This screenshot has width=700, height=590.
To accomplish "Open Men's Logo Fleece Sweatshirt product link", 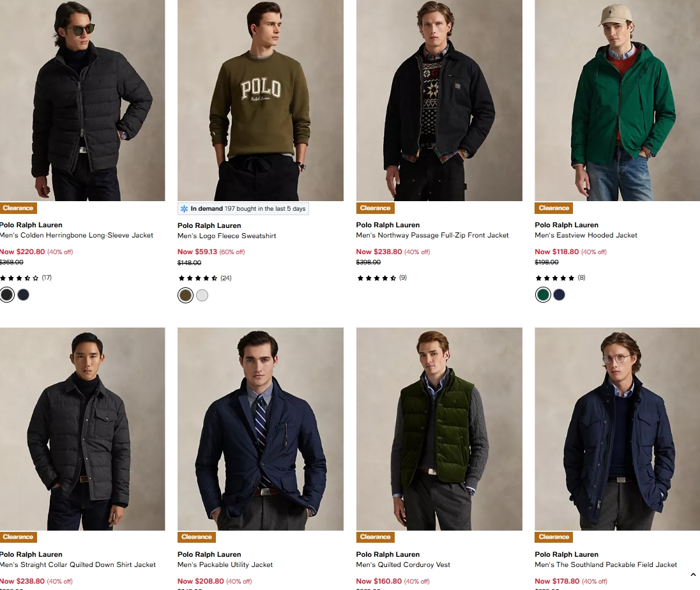I will [227, 236].
